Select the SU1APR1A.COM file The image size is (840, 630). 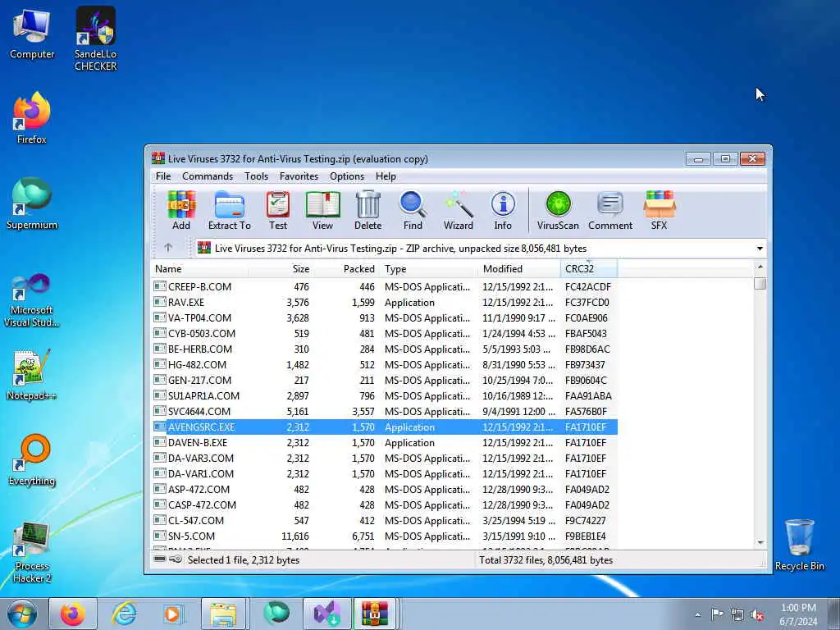pyautogui.click(x=384, y=395)
